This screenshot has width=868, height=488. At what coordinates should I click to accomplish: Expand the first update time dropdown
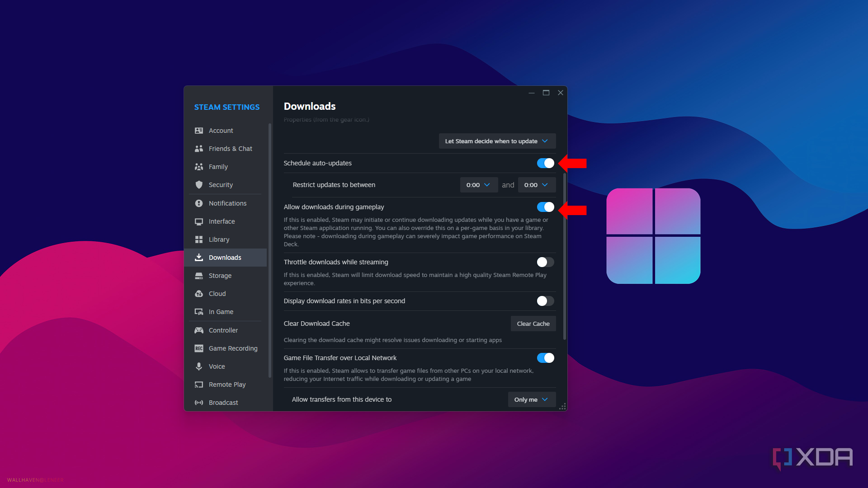coord(479,185)
